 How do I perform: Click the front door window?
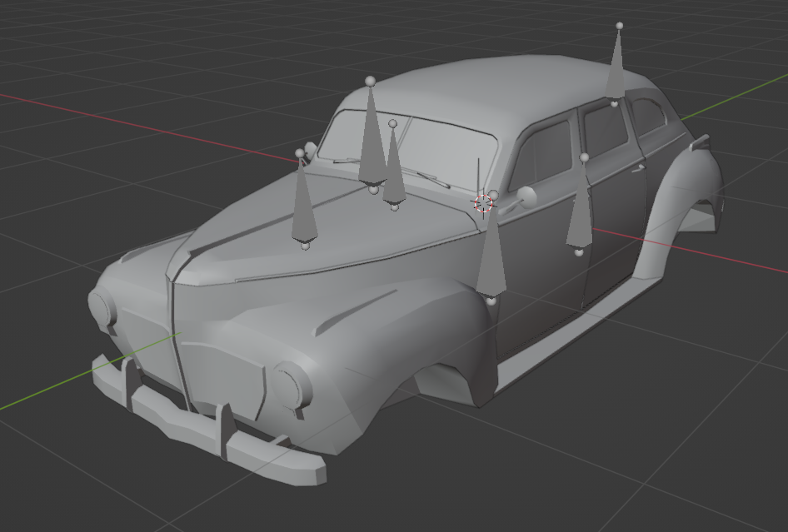(x=543, y=155)
